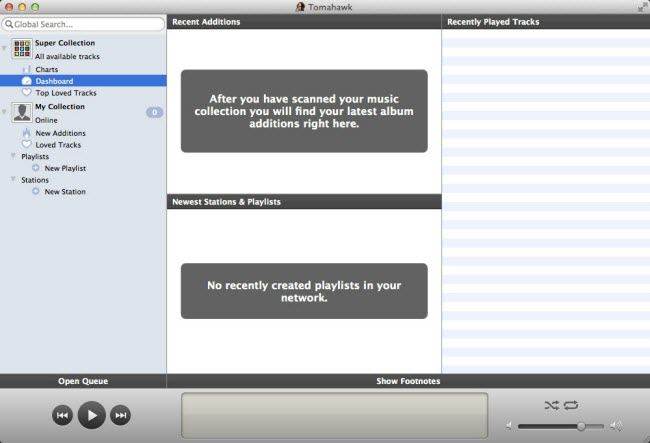Screen dimensions: 650x443
Task: Click the Top Loved Tracks heart icon
Action: 27,92
